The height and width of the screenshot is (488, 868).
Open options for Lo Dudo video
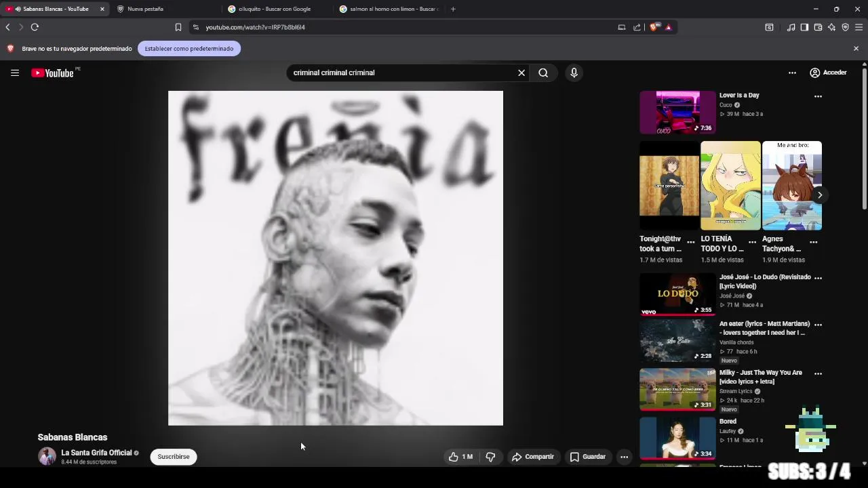click(x=818, y=278)
